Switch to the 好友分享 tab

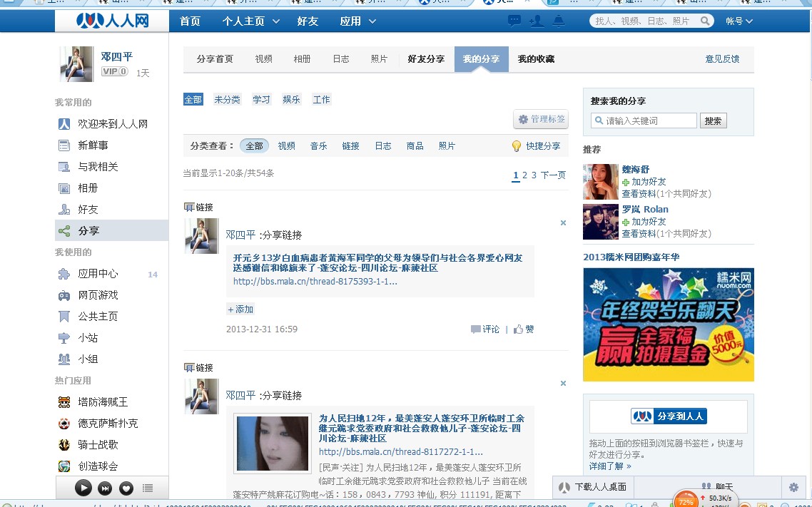click(x=426, y=59)
